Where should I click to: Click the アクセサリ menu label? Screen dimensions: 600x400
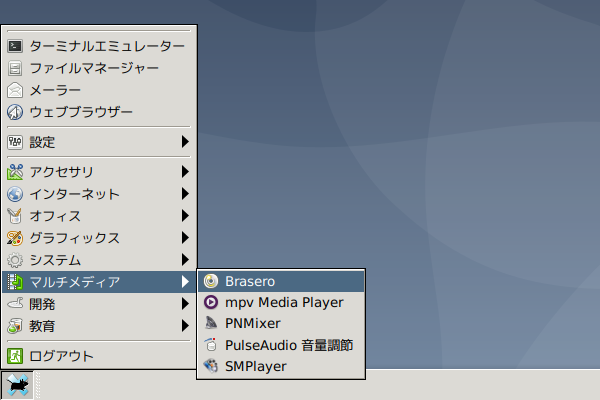62,172
